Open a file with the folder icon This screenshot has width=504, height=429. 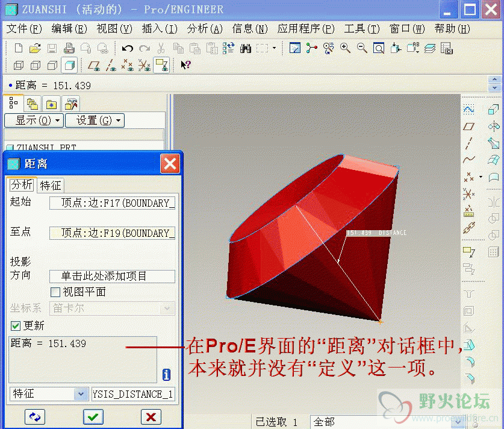tap(35, 48)
